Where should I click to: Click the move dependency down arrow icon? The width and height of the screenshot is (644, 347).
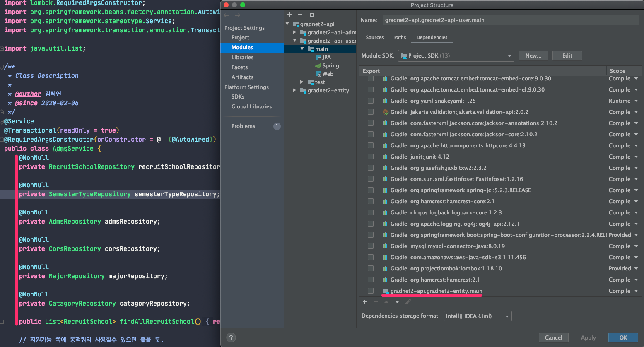coord(397,302)
